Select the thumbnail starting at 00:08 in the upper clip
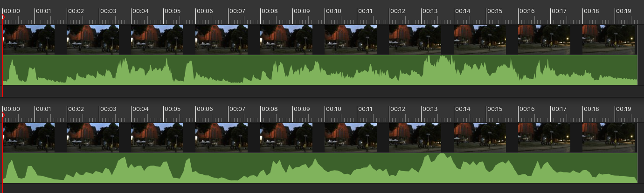Viewport: 644px width, 193px height. pyautogui.click(x=286, y=40)
